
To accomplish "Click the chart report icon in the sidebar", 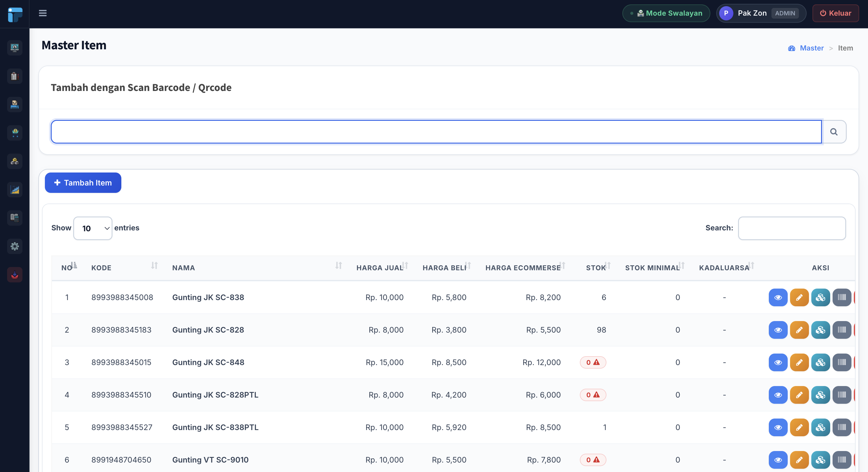I will click(x=14, y=189).
